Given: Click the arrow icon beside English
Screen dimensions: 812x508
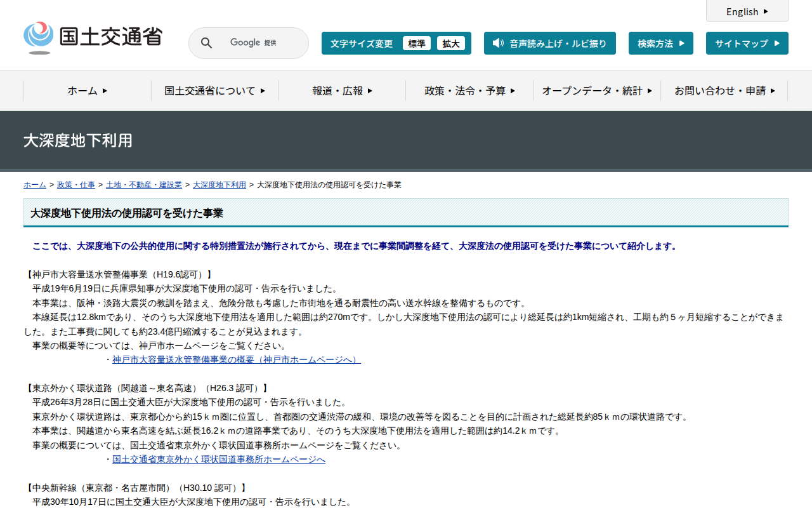Looking at the screenshot, I should [766, 11].
